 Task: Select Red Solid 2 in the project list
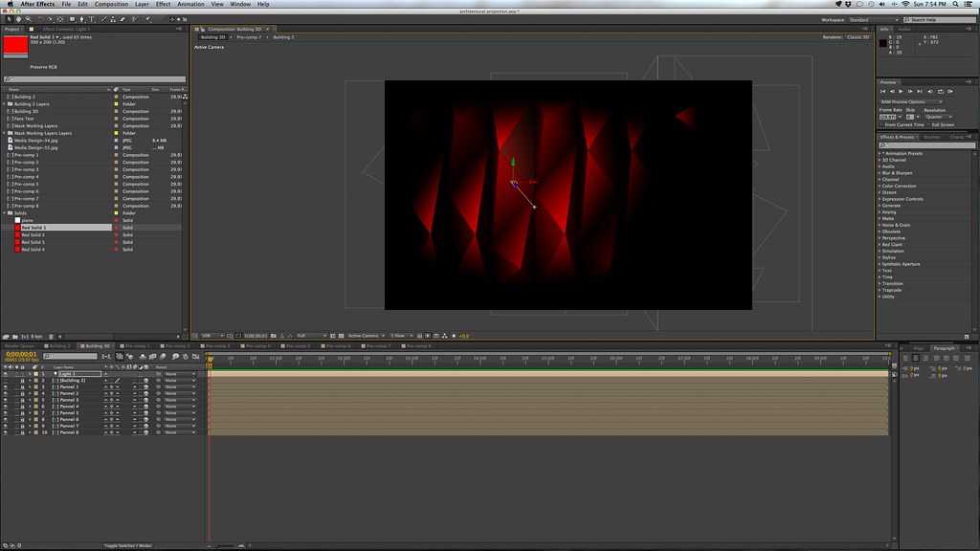[33, 234]
